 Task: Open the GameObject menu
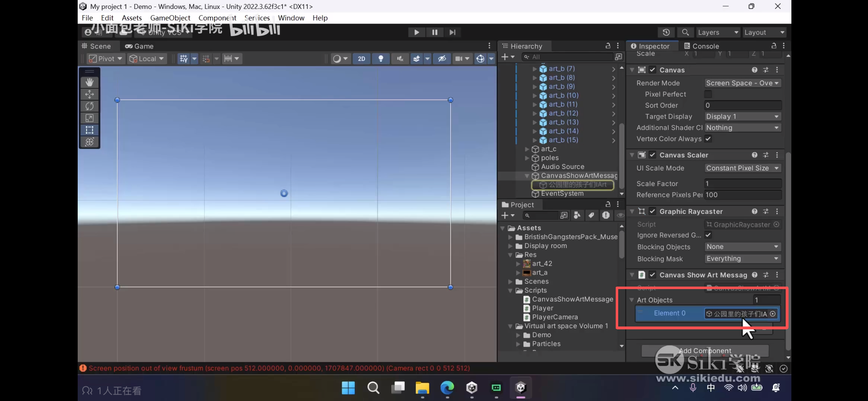[170, 18]
